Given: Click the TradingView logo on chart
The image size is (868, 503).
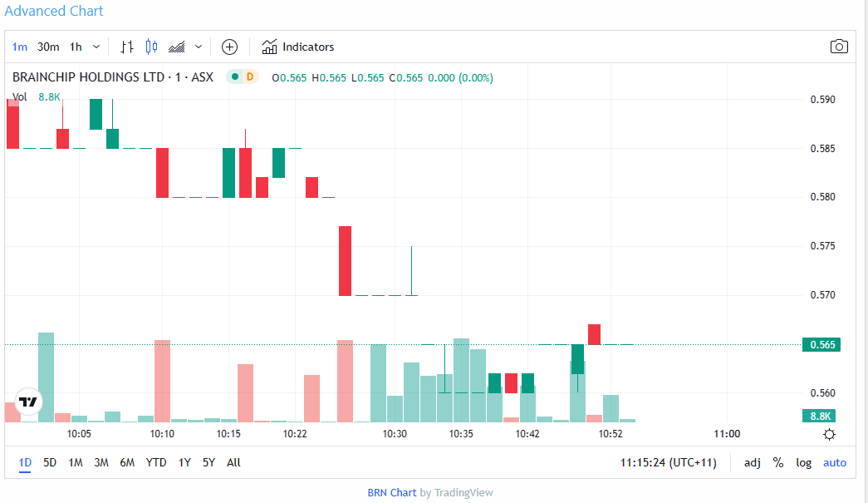Looking at the screenshot, I should click(28, 402).
